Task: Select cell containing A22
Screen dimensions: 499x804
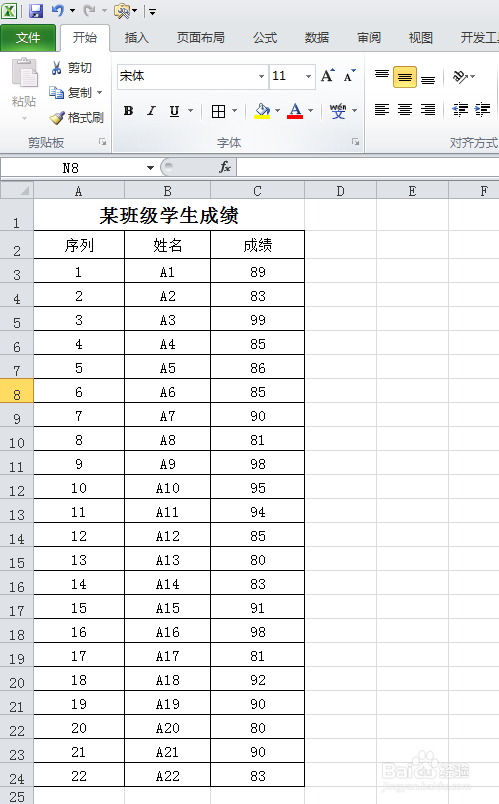Action: pyautogui.click(x=168, y=776)
